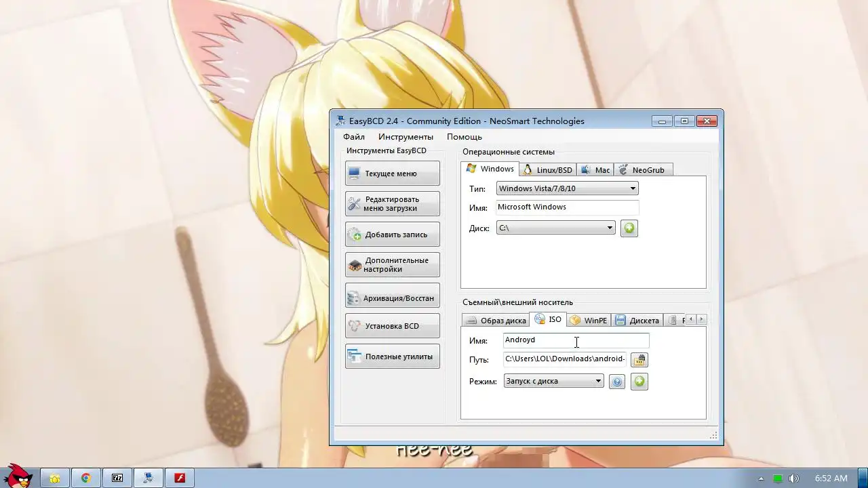868x488 pixels.
Task: Switch to the Образ диска tab
Action: (x=496, y=321)
